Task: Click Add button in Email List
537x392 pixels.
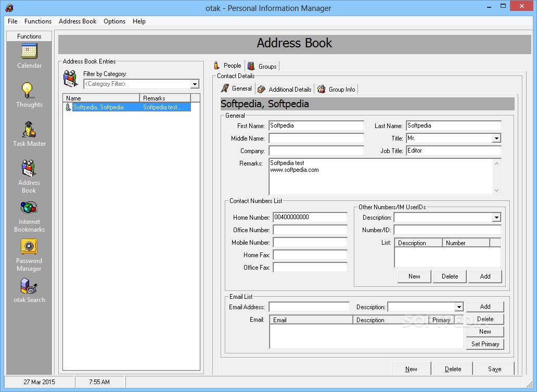Action: click(485, 306)
